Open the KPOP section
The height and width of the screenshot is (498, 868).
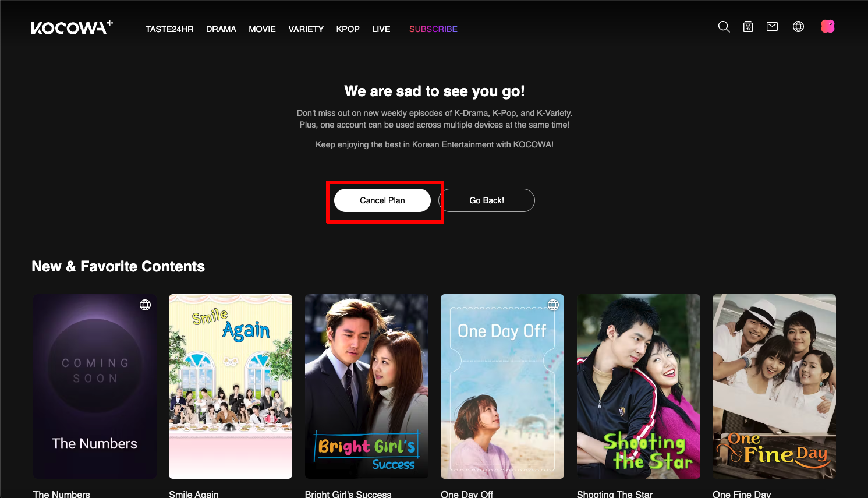point(348,29)
